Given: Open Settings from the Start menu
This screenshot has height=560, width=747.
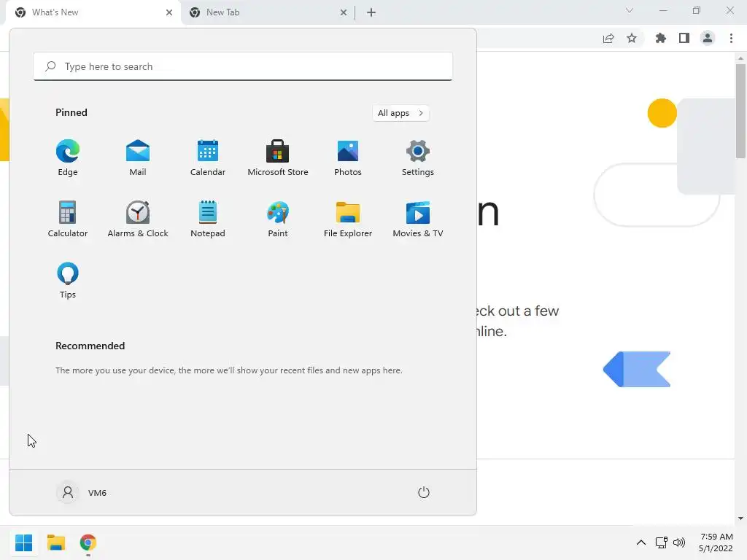Looking at the screenshot, I should [x=418, y=158].
